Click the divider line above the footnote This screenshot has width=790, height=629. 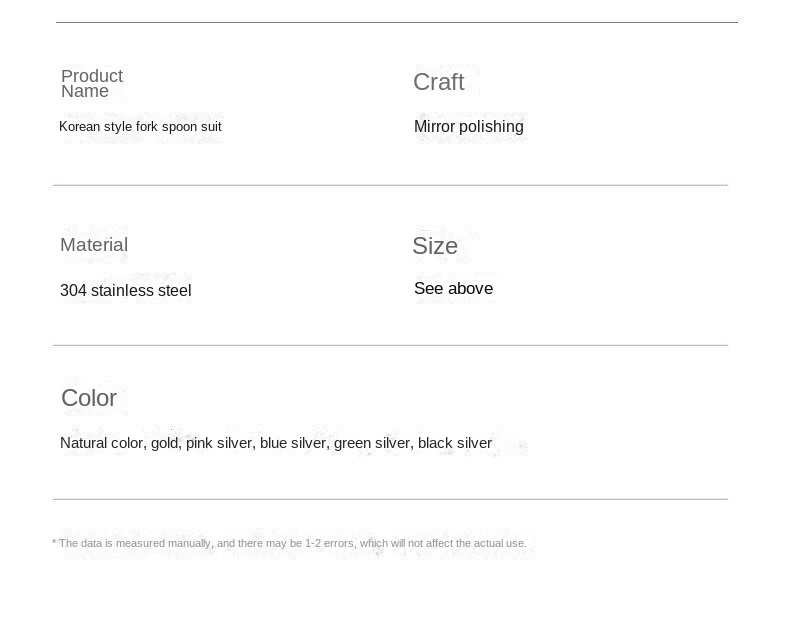pos(390,499)
